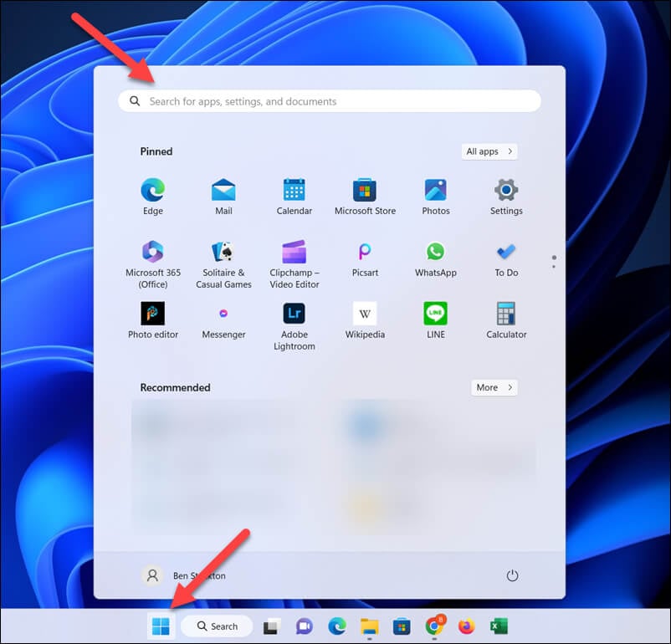
Task: Click the Windows Start button in taskbar
Action: (x=161, y=626)
